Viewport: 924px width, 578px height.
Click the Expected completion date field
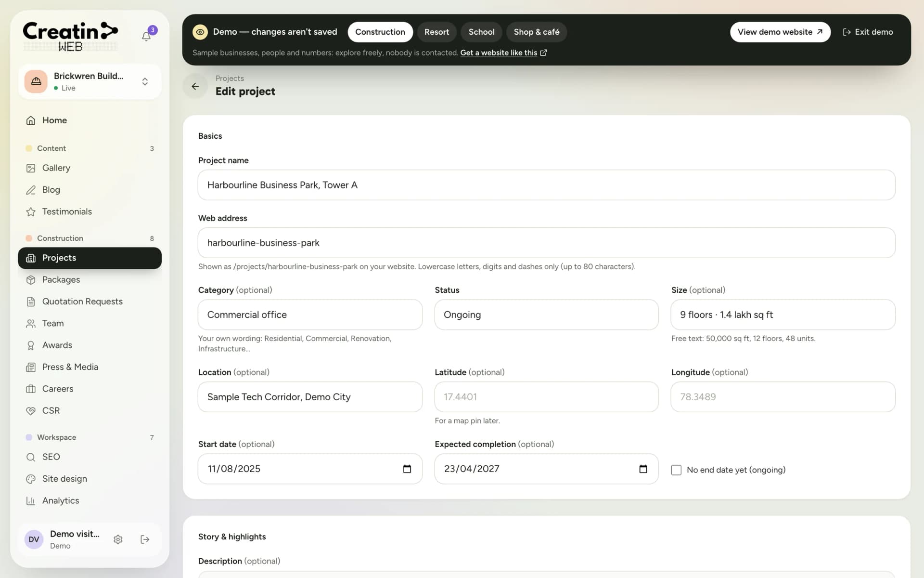pos(546,469)
